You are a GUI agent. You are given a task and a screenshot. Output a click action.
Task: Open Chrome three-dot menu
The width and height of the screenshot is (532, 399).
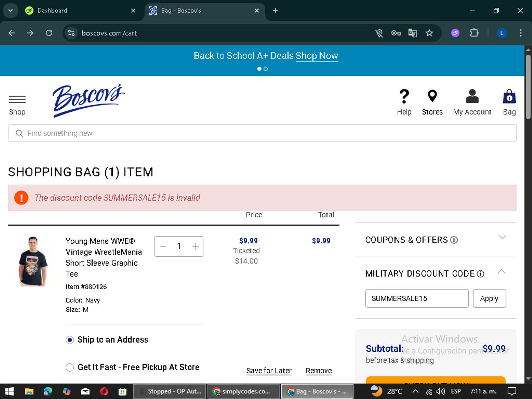point(521,33)
